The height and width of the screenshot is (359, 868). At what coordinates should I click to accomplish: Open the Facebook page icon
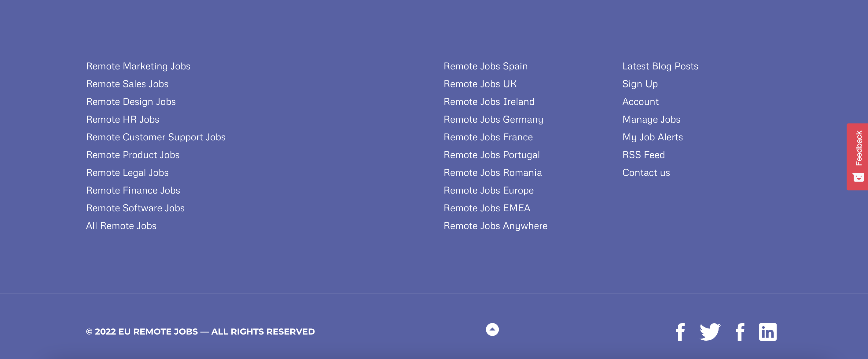point(680,332)
